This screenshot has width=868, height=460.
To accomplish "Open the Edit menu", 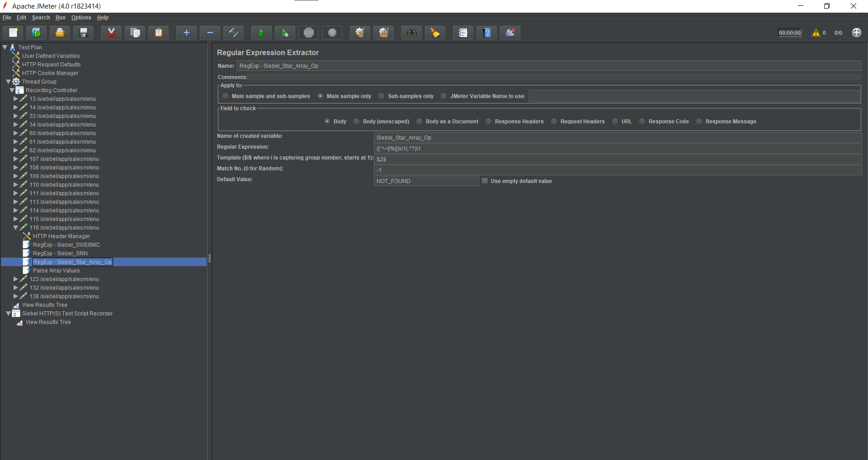I will click(22, 18).
